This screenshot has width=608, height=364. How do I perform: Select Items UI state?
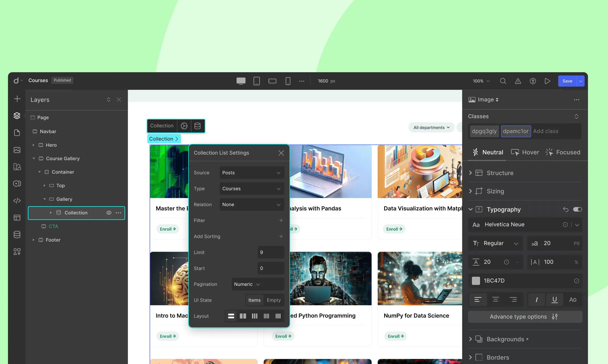pos(254,300)
